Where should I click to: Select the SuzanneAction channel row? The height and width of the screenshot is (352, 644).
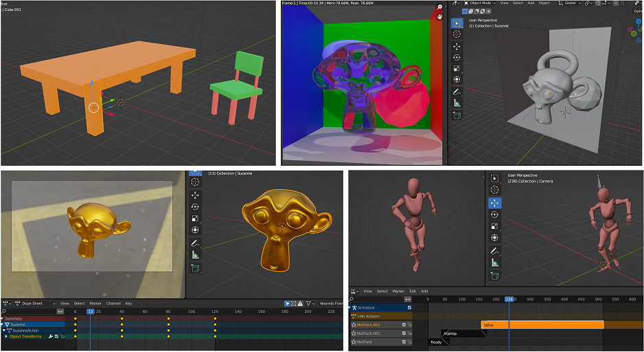point(33,331)
